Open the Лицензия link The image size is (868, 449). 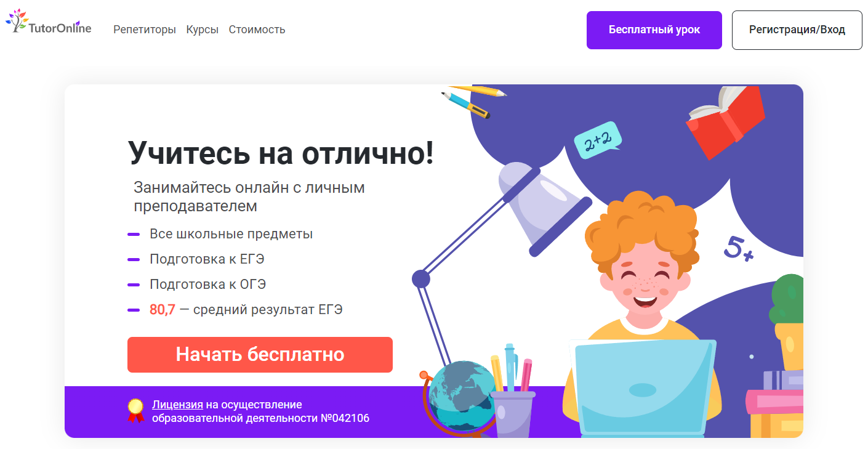[177, 405]
